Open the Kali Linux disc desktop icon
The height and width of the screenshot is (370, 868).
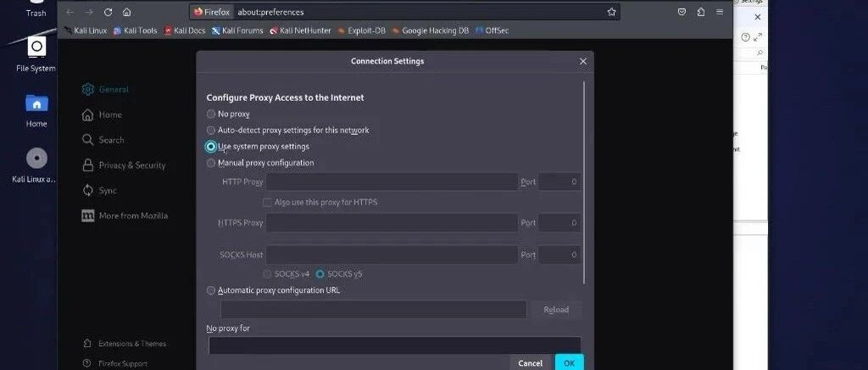coord(35,165)
